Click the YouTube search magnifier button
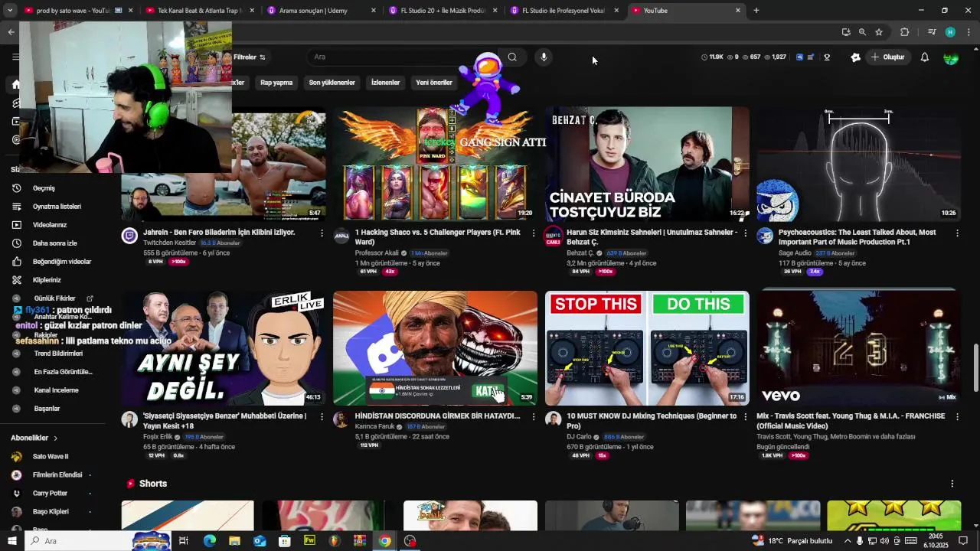Screen dimensions: 980x551 (512, 57)
